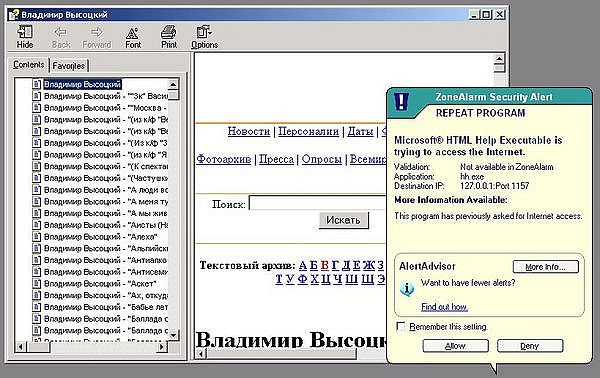Click the topic pane horizontal scroll-left arrow
The width and height of the screenshot is (600, 378).
click(201, 354)
